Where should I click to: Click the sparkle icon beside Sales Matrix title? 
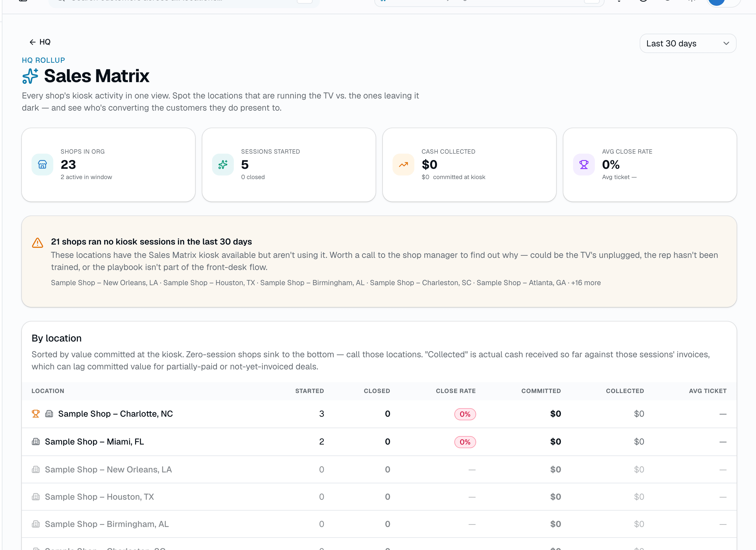30,76
